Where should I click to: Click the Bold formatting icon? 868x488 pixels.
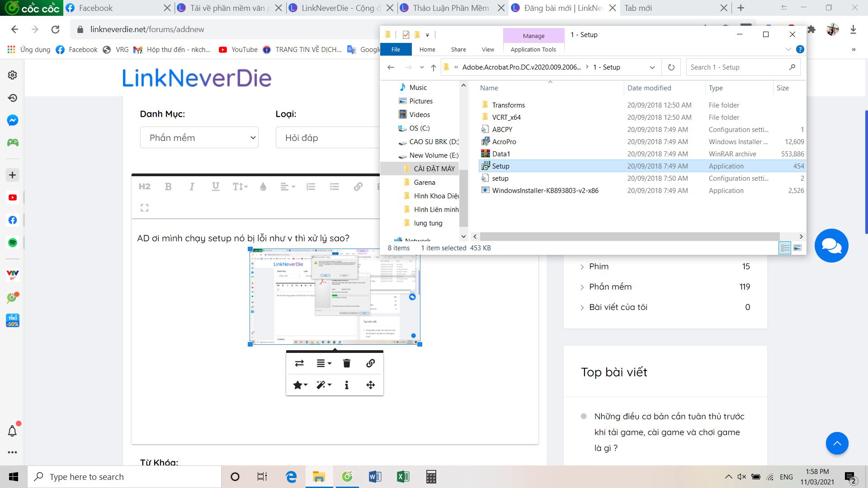click(168, 186)
